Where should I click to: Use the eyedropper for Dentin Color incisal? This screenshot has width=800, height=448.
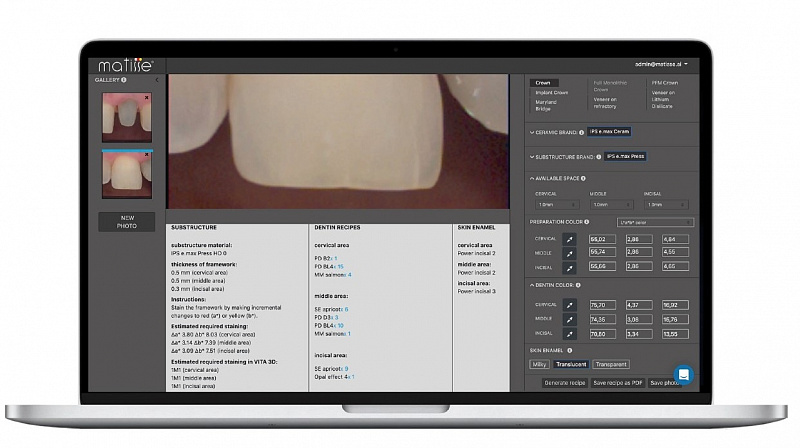[x=569, y=333]
